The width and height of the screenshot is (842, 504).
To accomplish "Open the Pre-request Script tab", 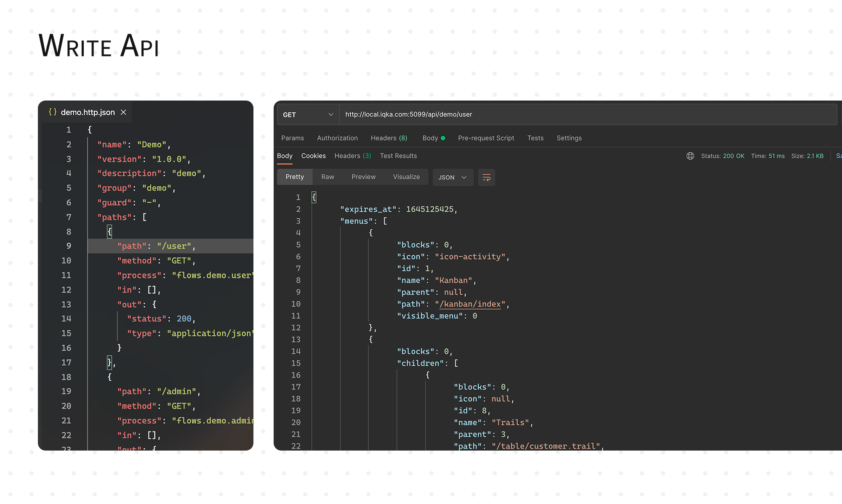I will click(x=486, y=138).
